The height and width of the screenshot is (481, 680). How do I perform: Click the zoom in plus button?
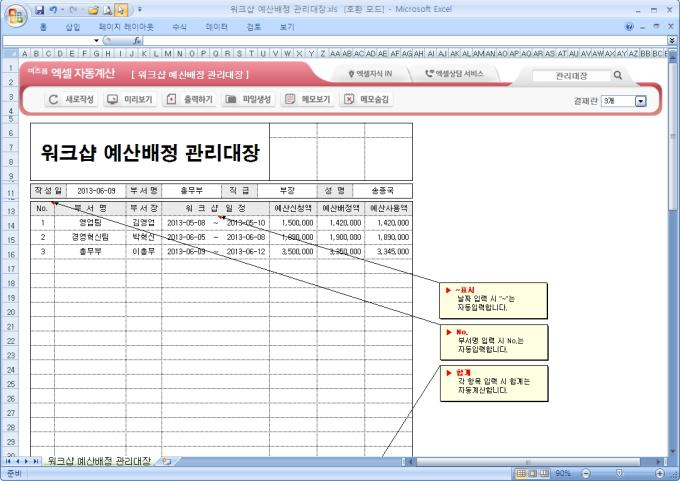[660, 473]
